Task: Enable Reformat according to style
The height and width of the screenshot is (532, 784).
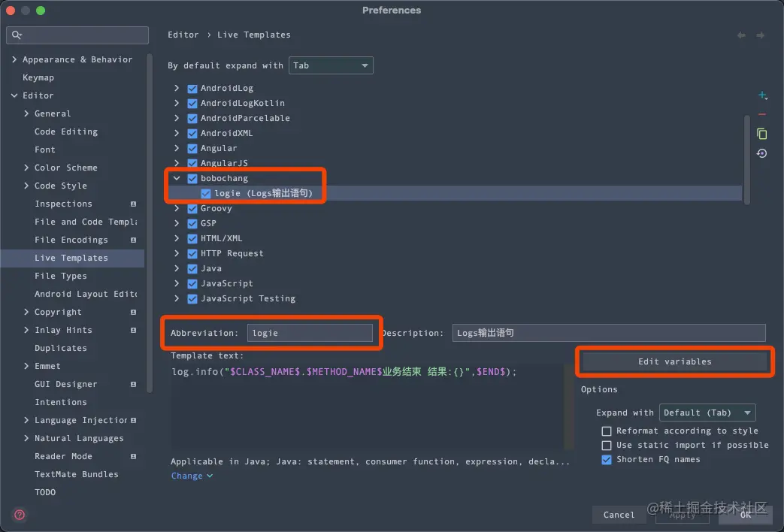Action: [x=607, y=431]
